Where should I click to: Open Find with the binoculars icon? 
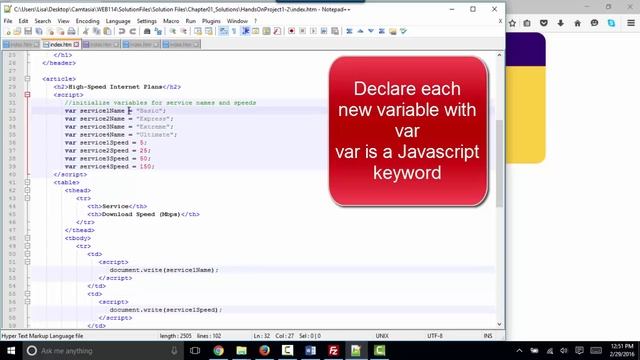tap(147, 31)
